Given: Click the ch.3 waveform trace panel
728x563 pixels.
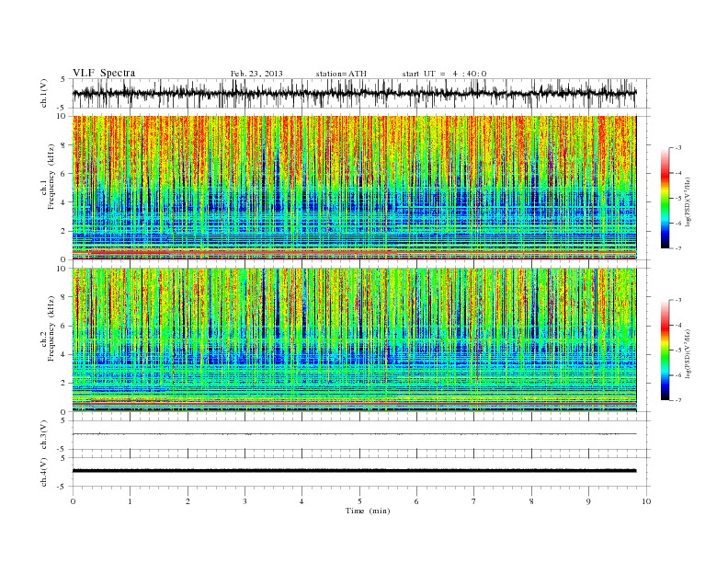Looking at the screenshot, I should click(361, 435).
